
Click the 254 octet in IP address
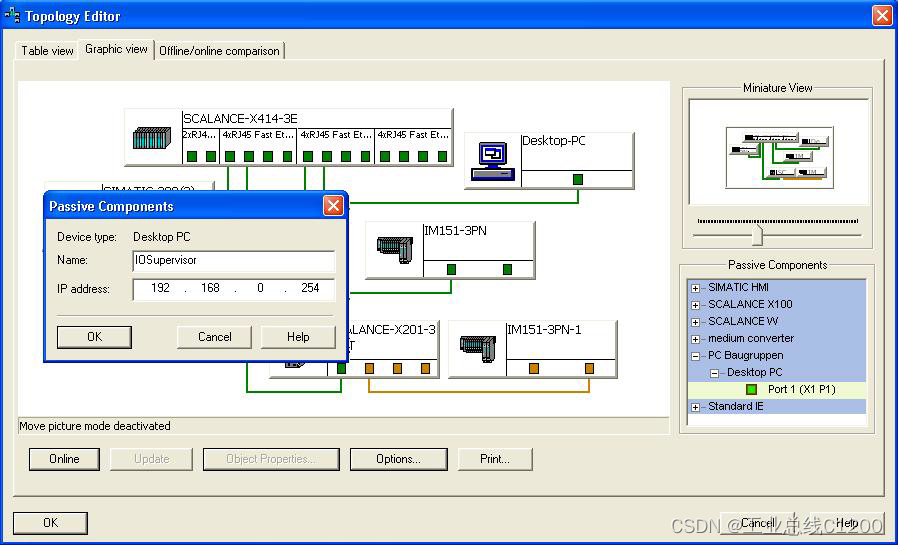pyautogui.click(x=310, y=288)
